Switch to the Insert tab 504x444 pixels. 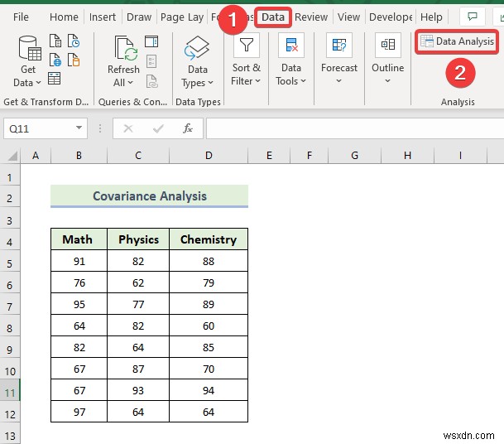coord(103,17)
